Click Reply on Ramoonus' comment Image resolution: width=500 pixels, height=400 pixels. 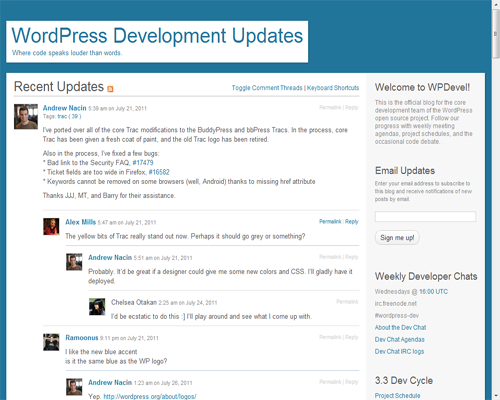pyautogui.click(x=352, y=337)
